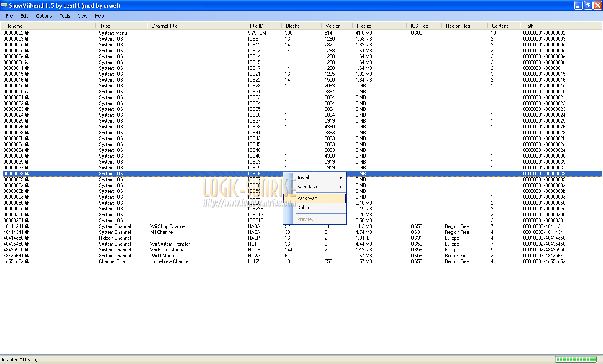Select file 0000000c.tik
The height and width of the screenshot is (364, 603).
tap(16, 45)
